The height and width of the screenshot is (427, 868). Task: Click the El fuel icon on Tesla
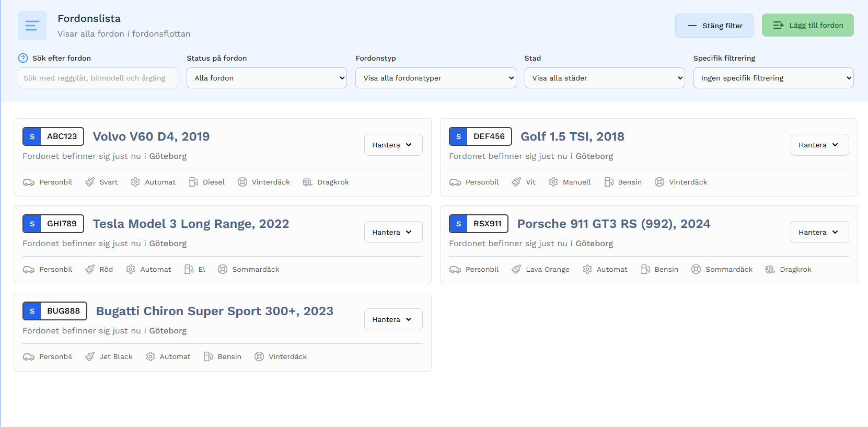pos(189,269)
